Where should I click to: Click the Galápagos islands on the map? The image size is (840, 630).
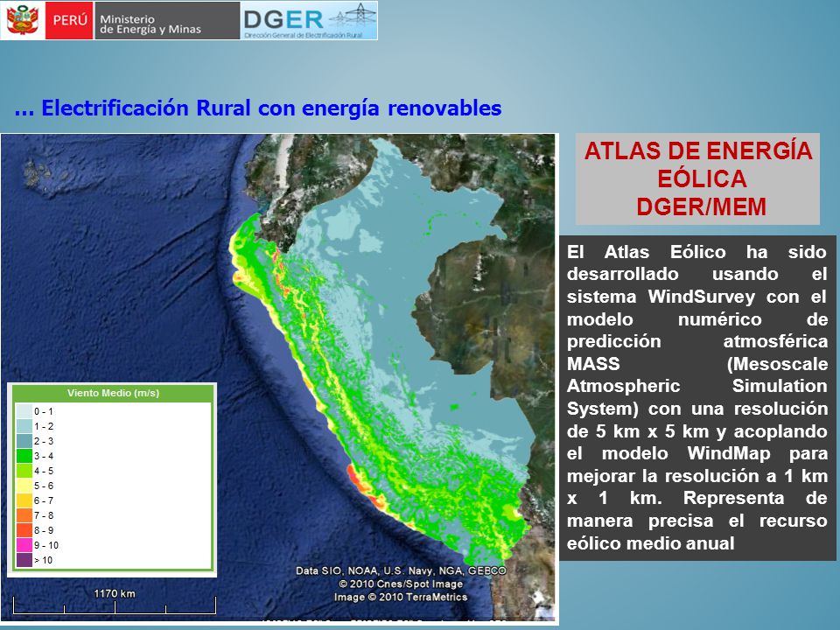[44, 173]
